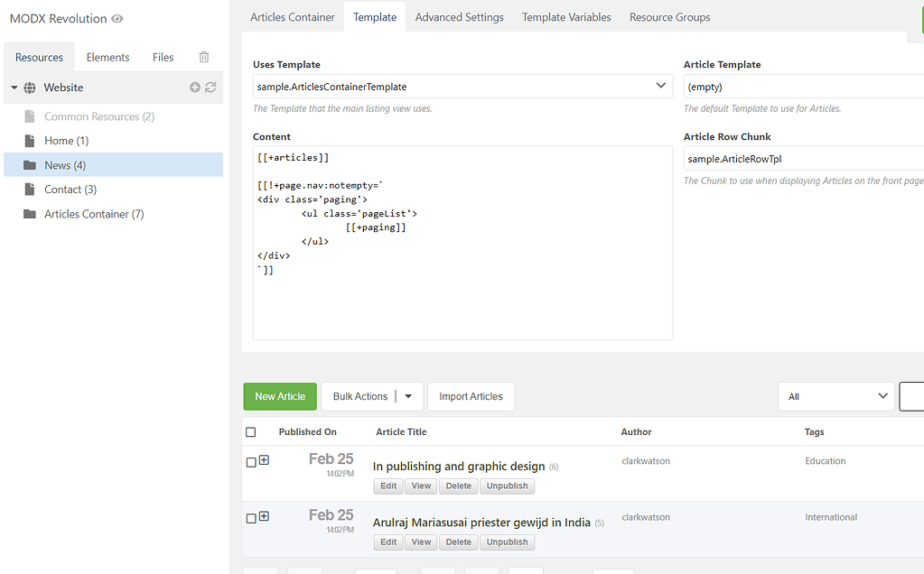Click the folder icon beside Articles Container
The height and width of the screenshot is (574, 924).
coord(30,213)
